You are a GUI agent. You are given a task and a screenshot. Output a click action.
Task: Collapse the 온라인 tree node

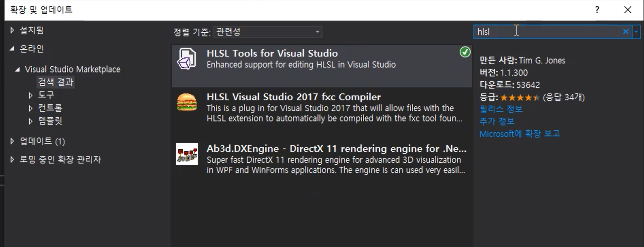[x=12, y=49]
